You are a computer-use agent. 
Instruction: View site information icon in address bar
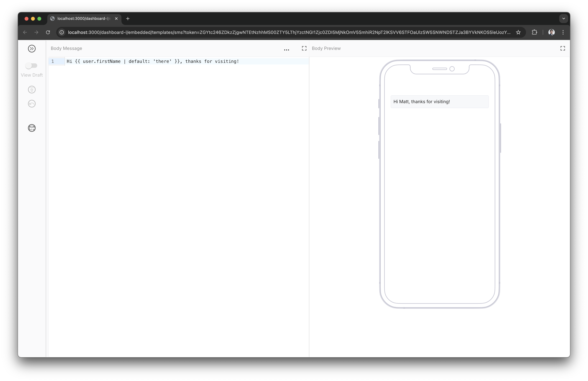62,32
